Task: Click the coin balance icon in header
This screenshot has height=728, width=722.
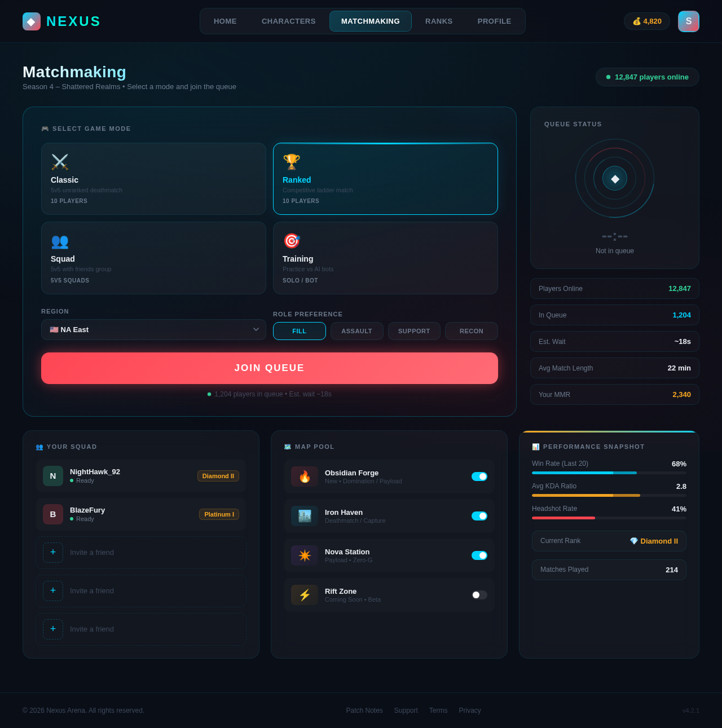Action: pyautogui.click(x=636, y=21)
